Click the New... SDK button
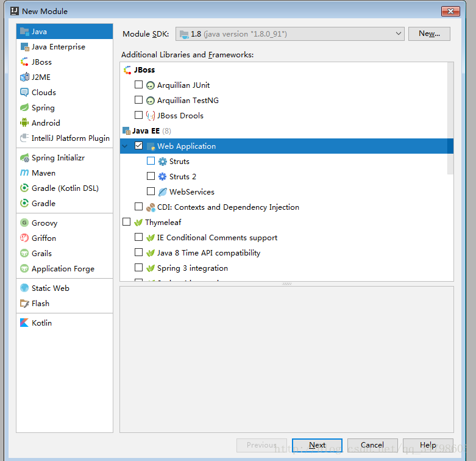 coord(429,34)
